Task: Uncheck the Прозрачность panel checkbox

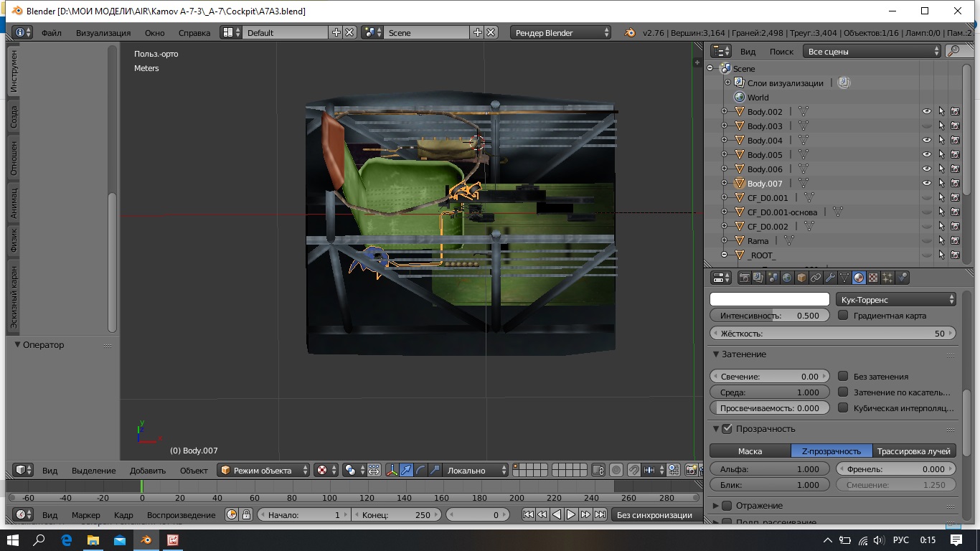Action: 727,428
